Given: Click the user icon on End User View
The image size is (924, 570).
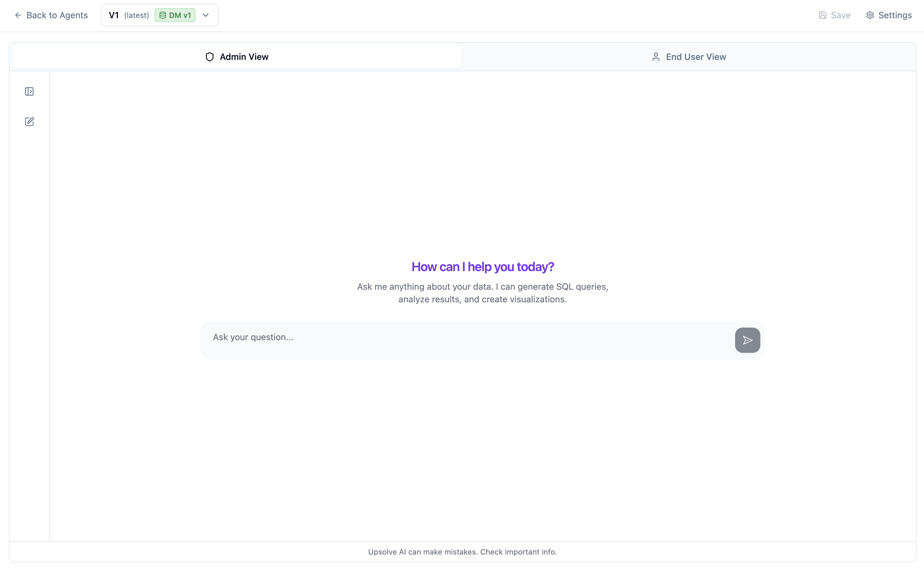Looking at the screenshot, I should [x=656, y=56].
